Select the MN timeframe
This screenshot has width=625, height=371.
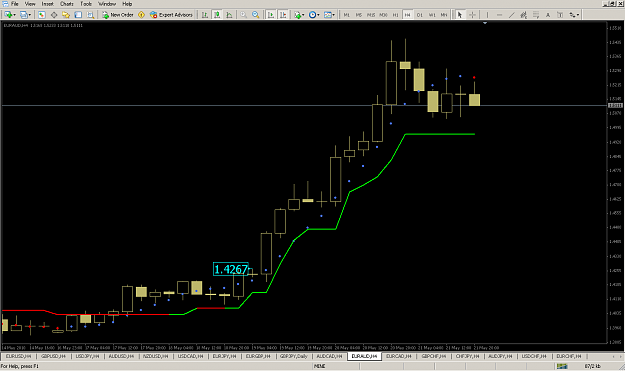444,15
